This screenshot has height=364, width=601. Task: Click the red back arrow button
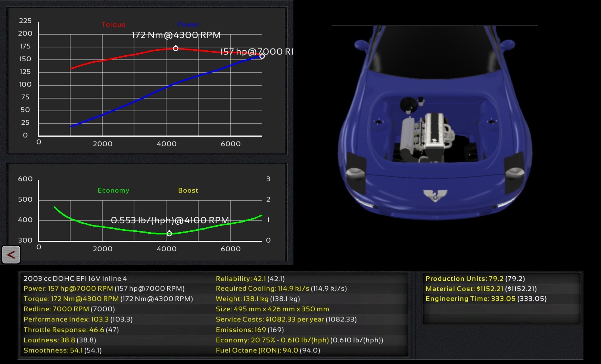point(11,255)
